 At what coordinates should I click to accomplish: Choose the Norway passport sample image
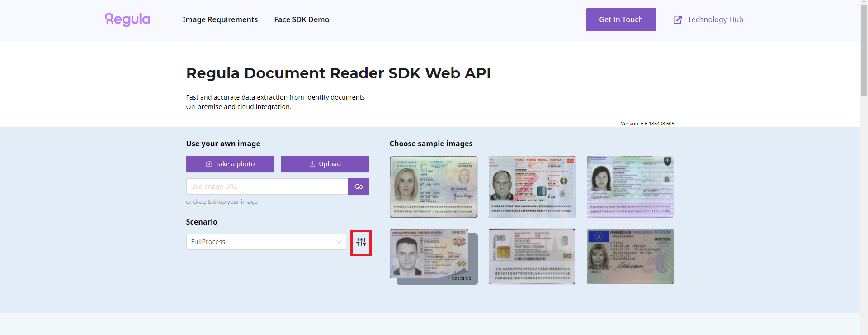(532, 187)
